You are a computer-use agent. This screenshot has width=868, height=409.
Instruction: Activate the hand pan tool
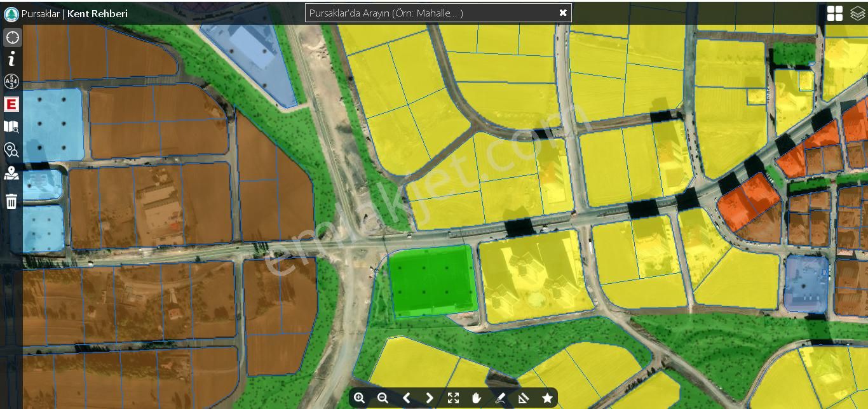coord(477,398)
